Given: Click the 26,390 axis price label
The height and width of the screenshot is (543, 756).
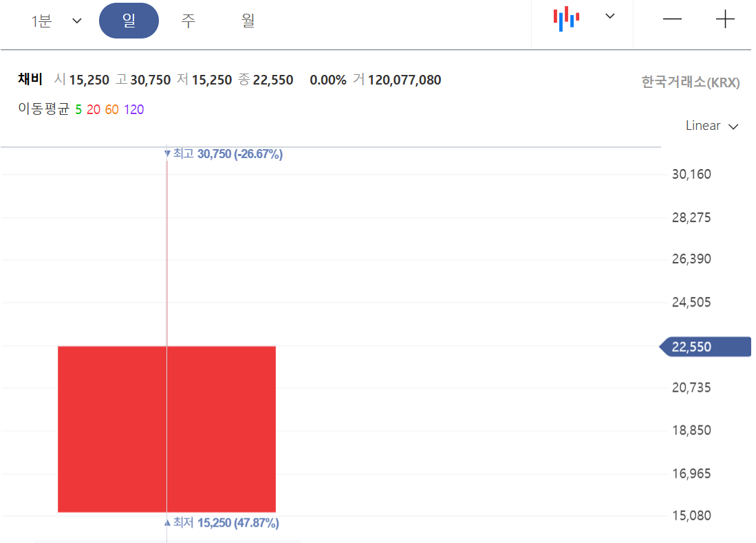Looking at the screenshot, I should tap(691, 259).
